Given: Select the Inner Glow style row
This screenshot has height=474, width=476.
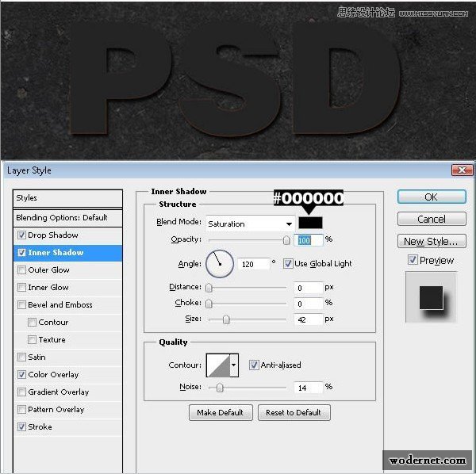Looking at the screenshot, I should coord(67,287).
